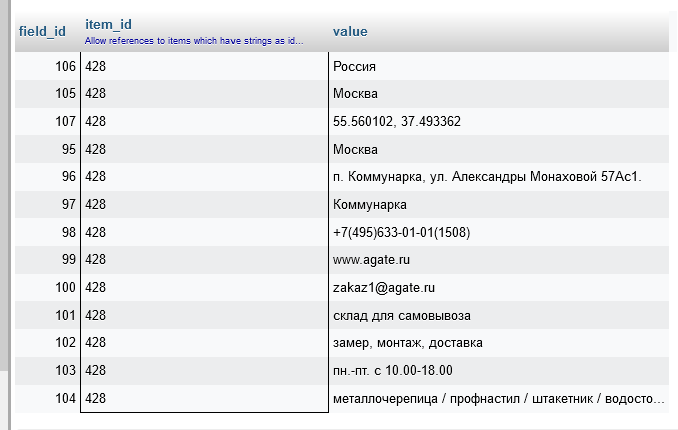Click the Коммунарка value in row 97
678x430 pixels.
tap(369, 205)
